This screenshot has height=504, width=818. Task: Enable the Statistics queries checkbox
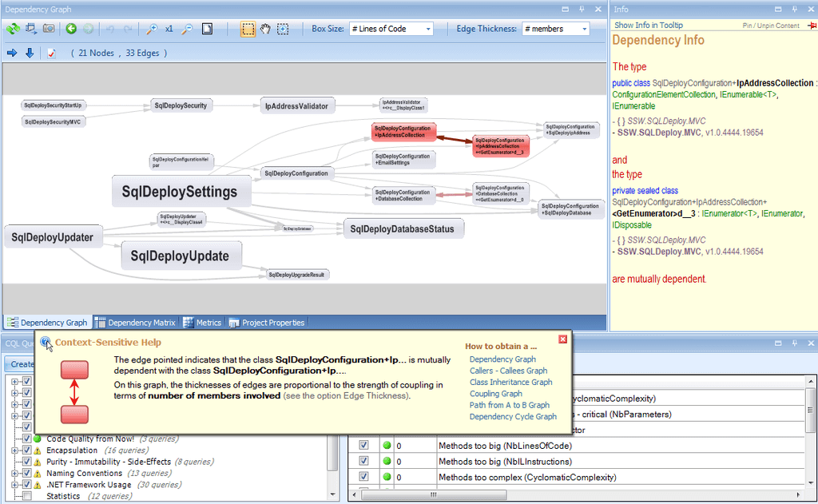coord(25,495)
